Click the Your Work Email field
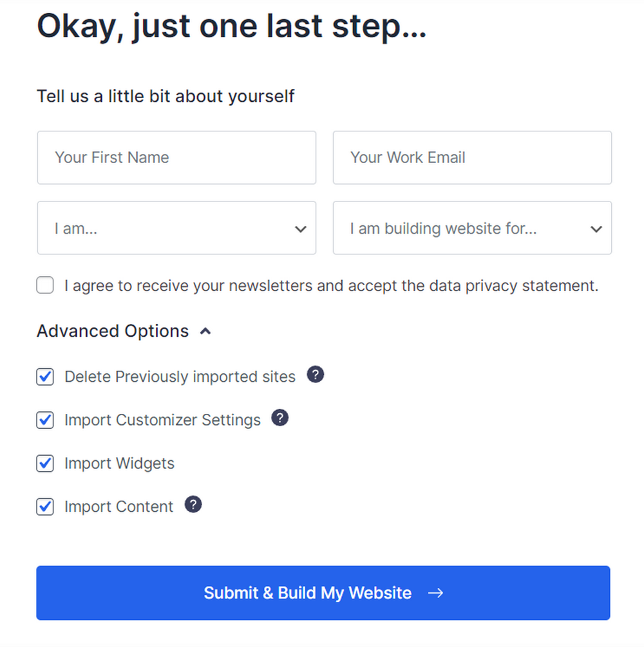644x647 pixels. pyautogui.click(x=472, y=157)
